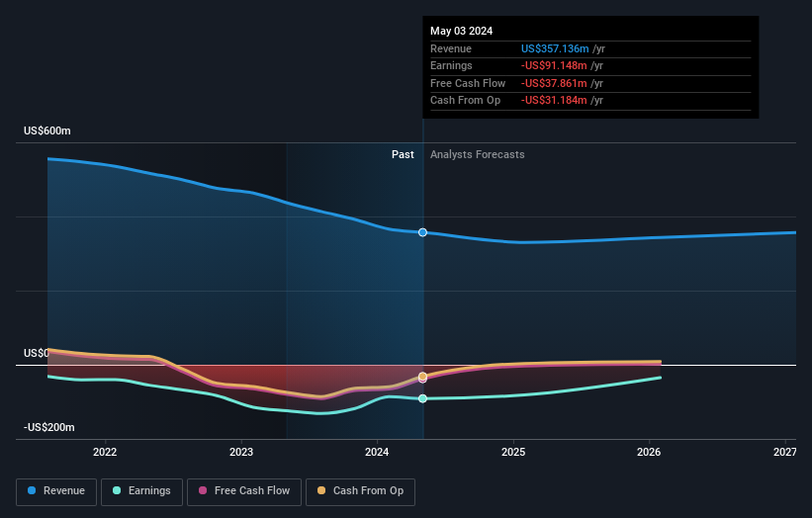Click the US$357.136m revenue value
Screen dimensions: 812x518
pos(555,48)
